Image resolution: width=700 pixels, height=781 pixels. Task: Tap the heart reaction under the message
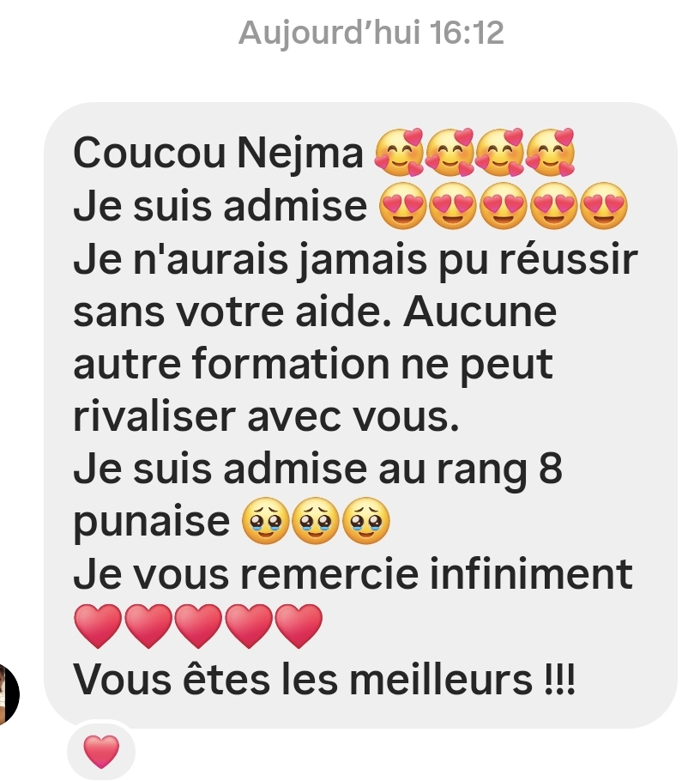(101, 751)
